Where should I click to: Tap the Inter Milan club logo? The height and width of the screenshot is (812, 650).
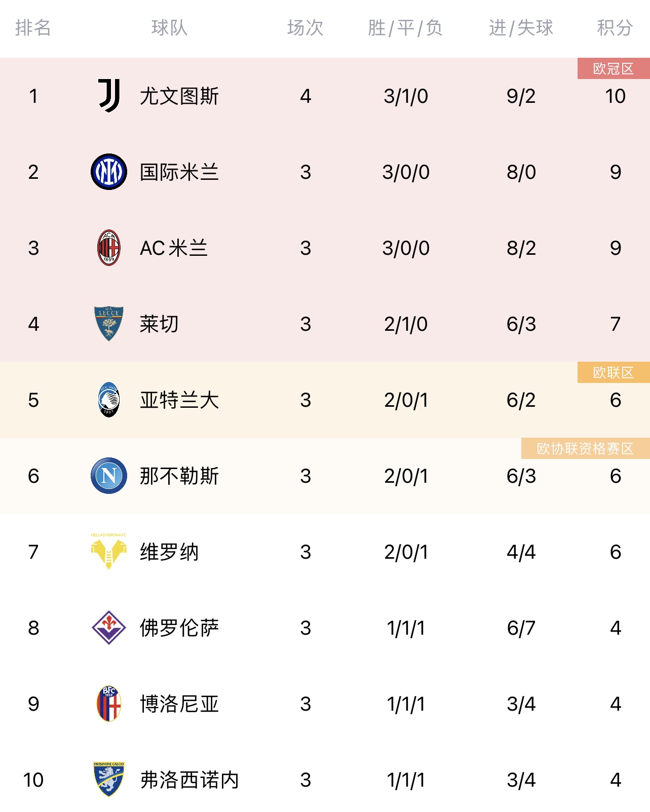[x=109, y=172]
